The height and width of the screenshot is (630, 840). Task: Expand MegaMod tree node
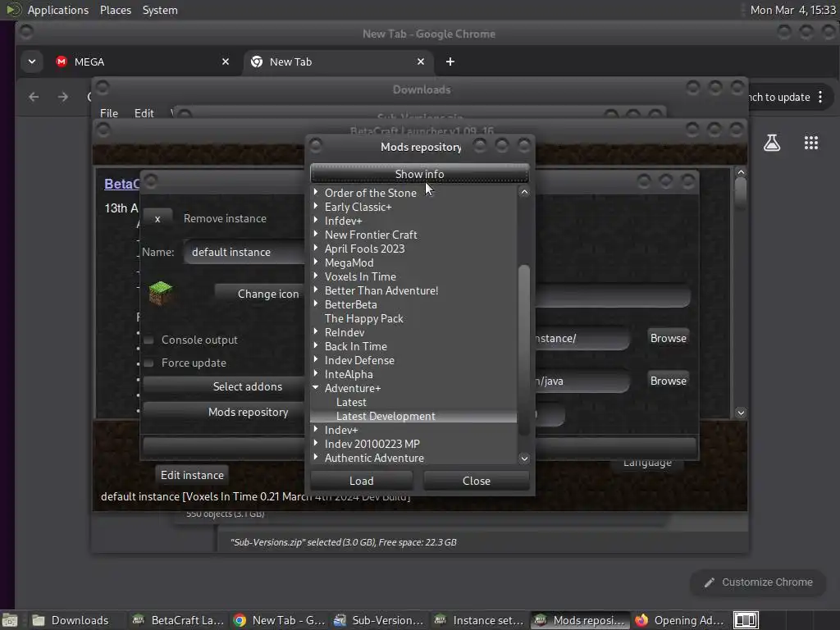[316, 262]
